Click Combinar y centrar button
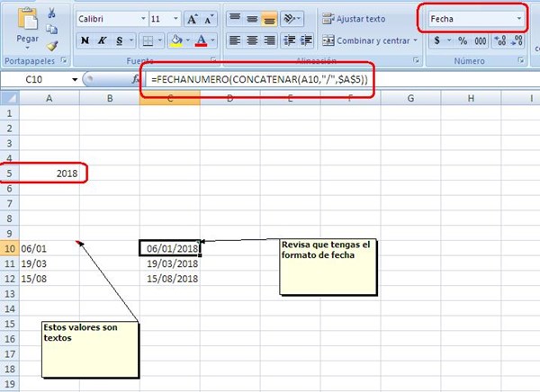540x392 pixels. (x=366, y=40)
